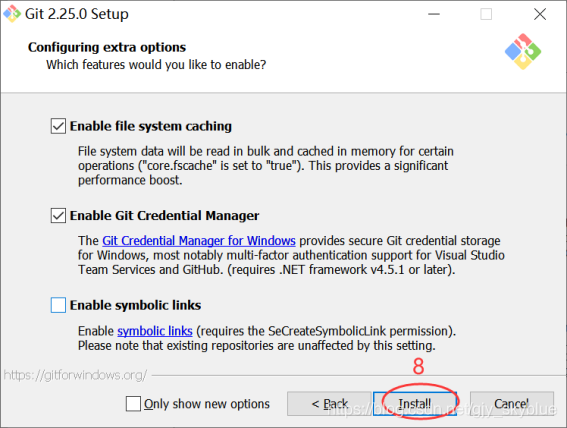The image size is (567, 428).
Task: Click the Git logo in title bar
Action: 12,14
